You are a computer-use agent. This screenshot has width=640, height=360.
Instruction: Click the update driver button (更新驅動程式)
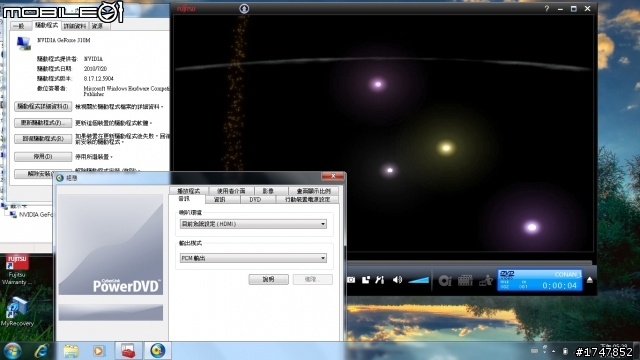pyautogui.click(x=43, y=123)
